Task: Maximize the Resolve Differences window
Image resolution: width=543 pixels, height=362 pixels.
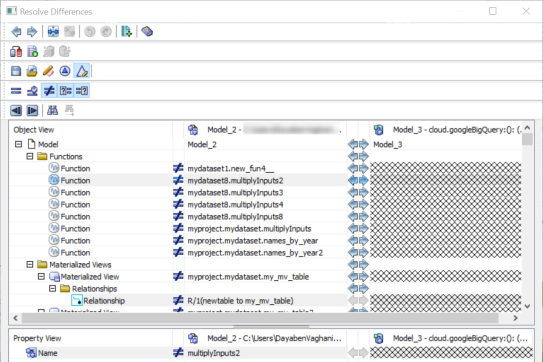Action: (493, 11)
